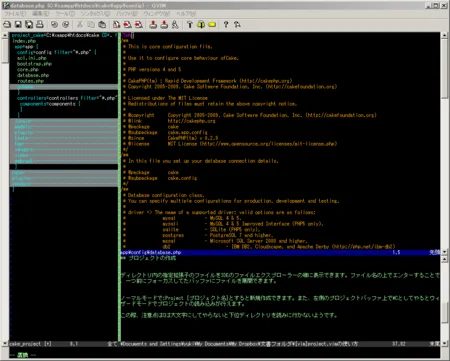Image resolution: width=450 pixels, height=361 pixels.
Task: Click the app\config\database.php status line
Action: click(280, 252)
